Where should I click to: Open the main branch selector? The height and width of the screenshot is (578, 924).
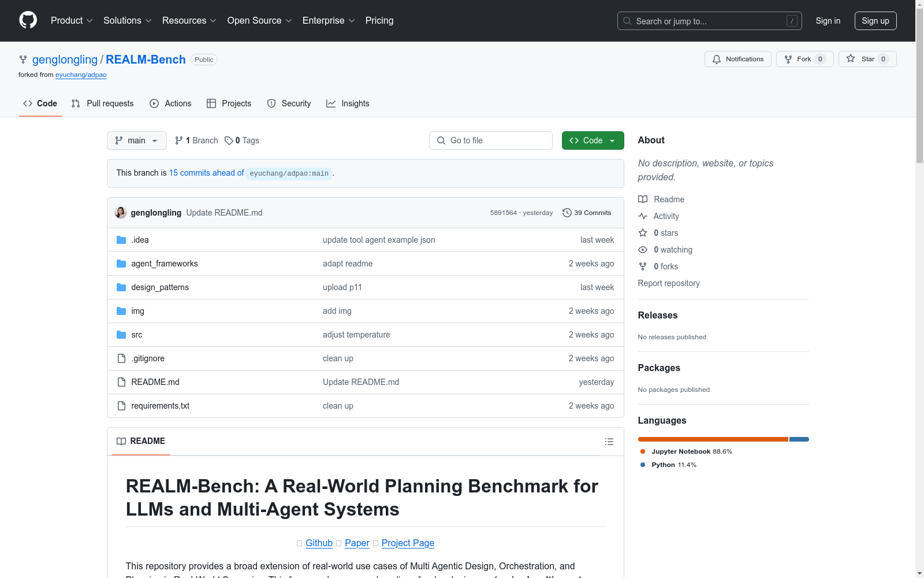click(137, 140)
